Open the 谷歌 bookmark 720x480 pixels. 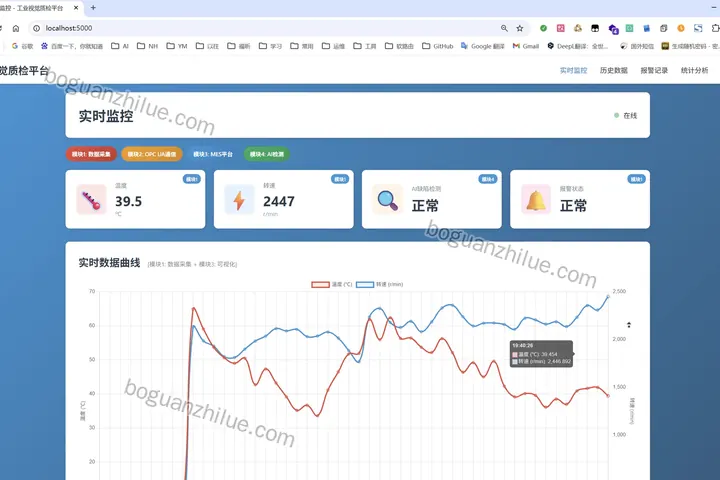(x=22, y=46)
